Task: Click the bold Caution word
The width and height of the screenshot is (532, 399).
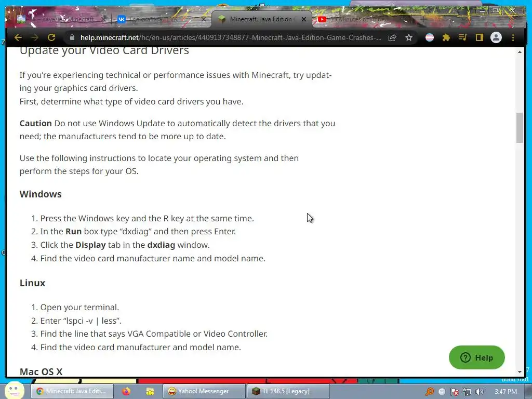Action: 36,123
